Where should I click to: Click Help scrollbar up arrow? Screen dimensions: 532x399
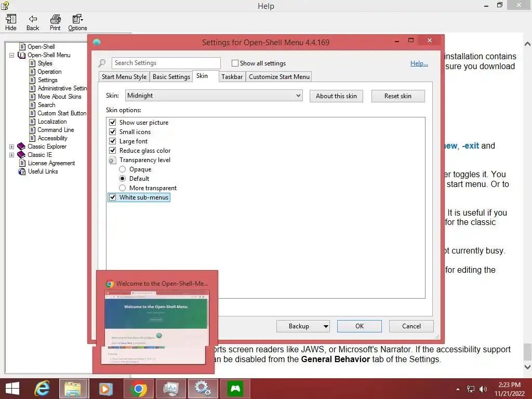[527, 44]
